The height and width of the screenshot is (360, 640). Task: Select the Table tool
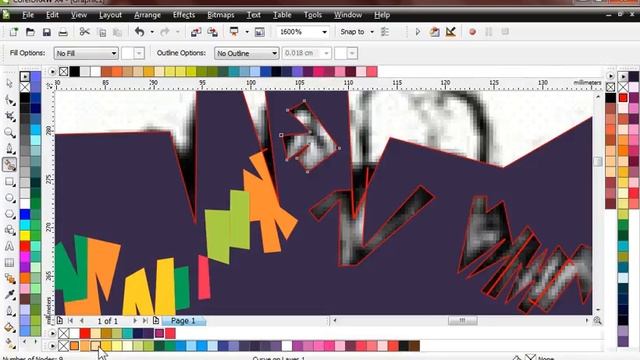[9, 263]
